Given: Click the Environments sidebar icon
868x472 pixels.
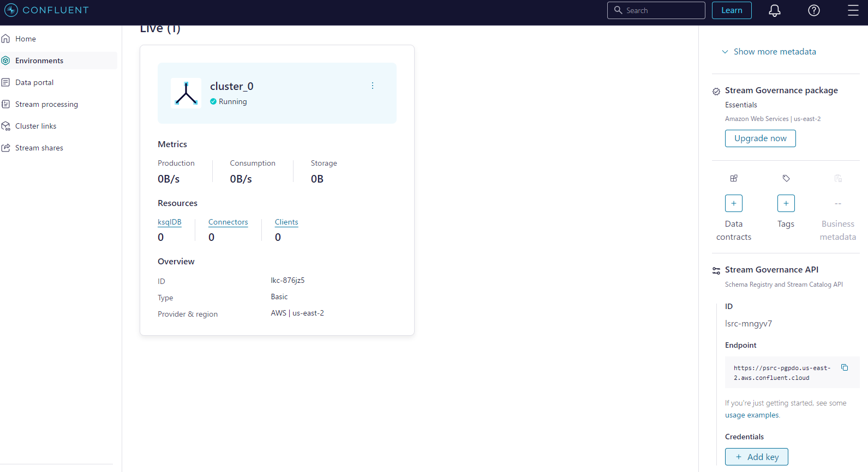Looking at the screenshot, I should [6, 60].
